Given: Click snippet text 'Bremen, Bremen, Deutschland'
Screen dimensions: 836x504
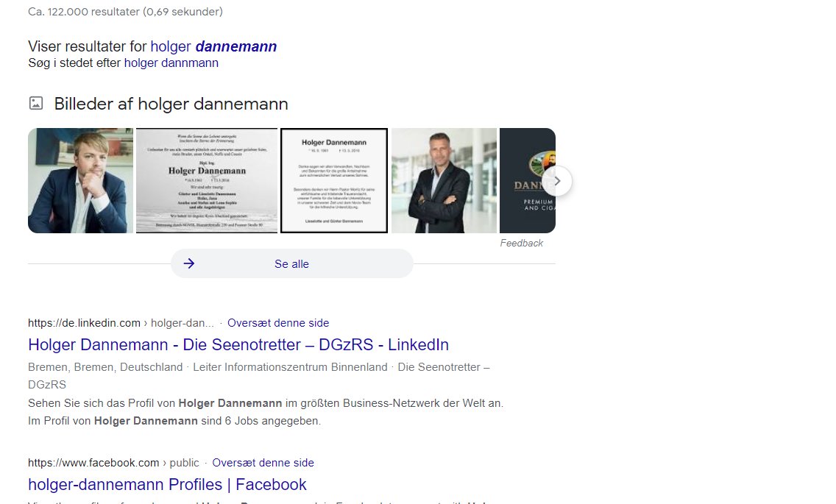Looking at the screenshot, I should (x=105, y=367).
